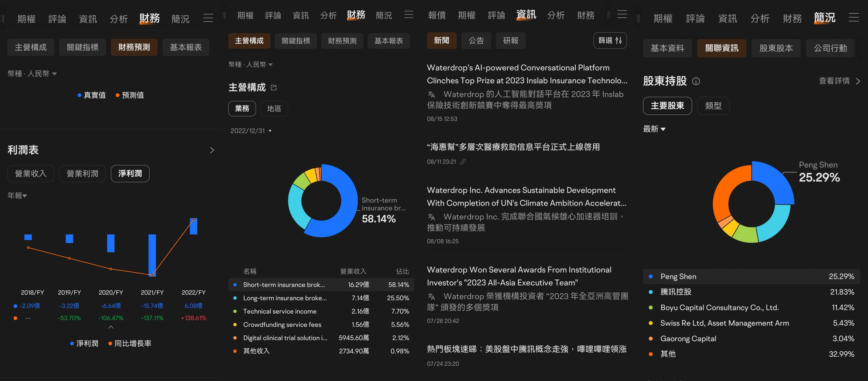Click translate icon before Waterdrop 的人工智能 text
The height and width of the screenshot is (381, 868).
click(x=431, y=94)
